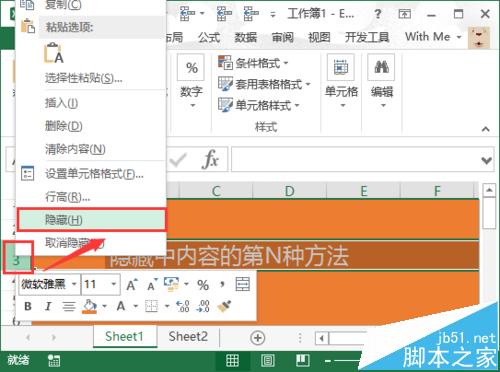
Task: Open the 条件格式 conditional formatting dropdown
Action: pos(253,63)
